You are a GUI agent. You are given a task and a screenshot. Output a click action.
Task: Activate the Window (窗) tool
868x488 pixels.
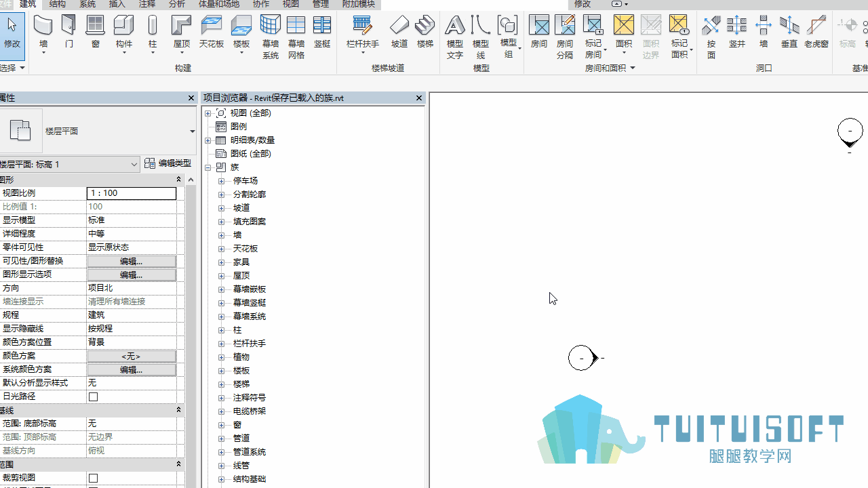point(96,33)
